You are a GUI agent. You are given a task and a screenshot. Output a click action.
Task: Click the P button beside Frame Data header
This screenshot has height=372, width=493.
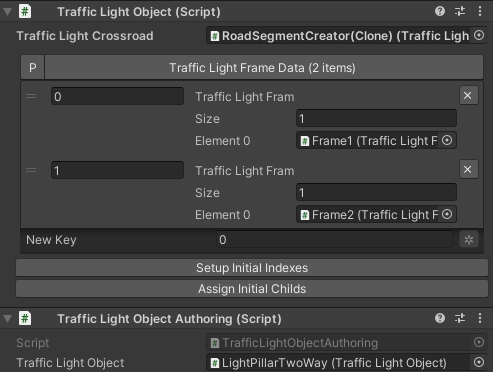(x=32, y=68)
